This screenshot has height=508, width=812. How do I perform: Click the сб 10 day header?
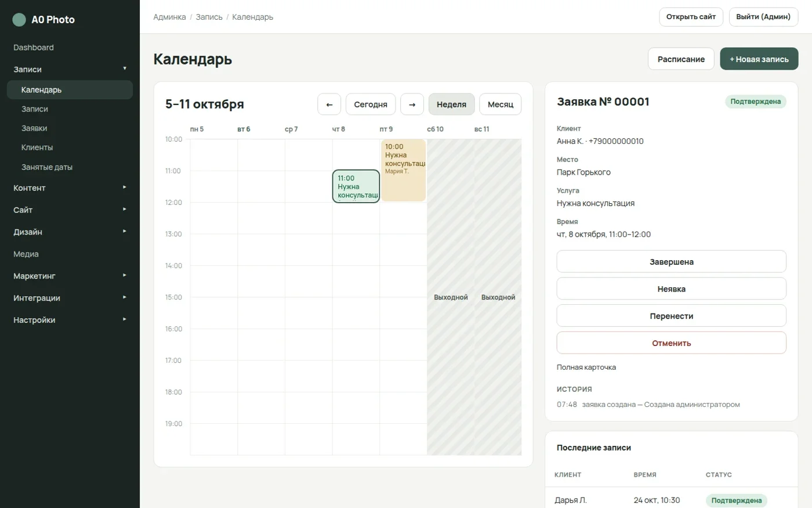tap(435, 129)
